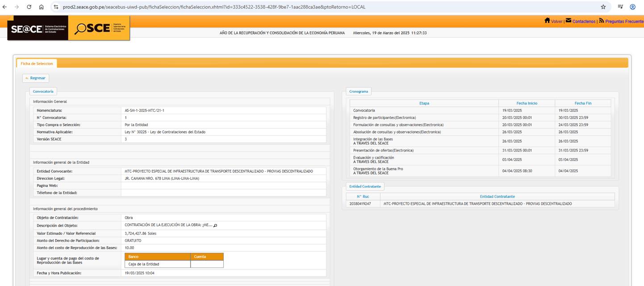644x286 pixels.
Task: Click the Obra contract object value
Action: pos(129,218)
